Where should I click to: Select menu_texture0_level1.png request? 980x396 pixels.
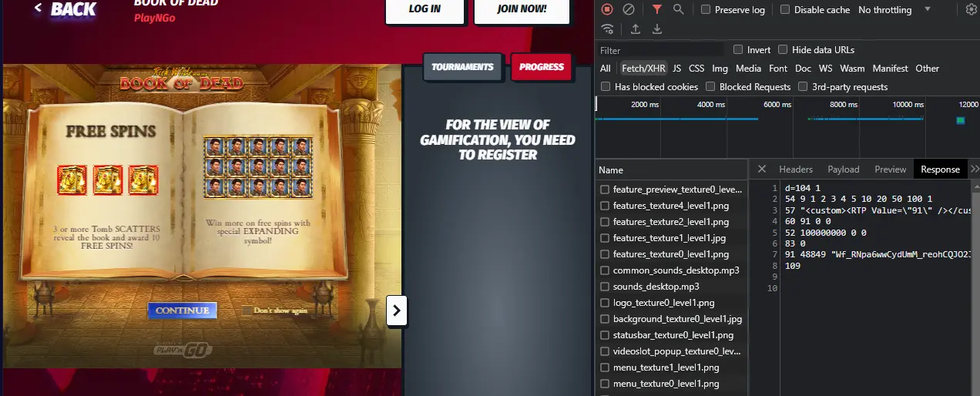click(x=671, y=384)
